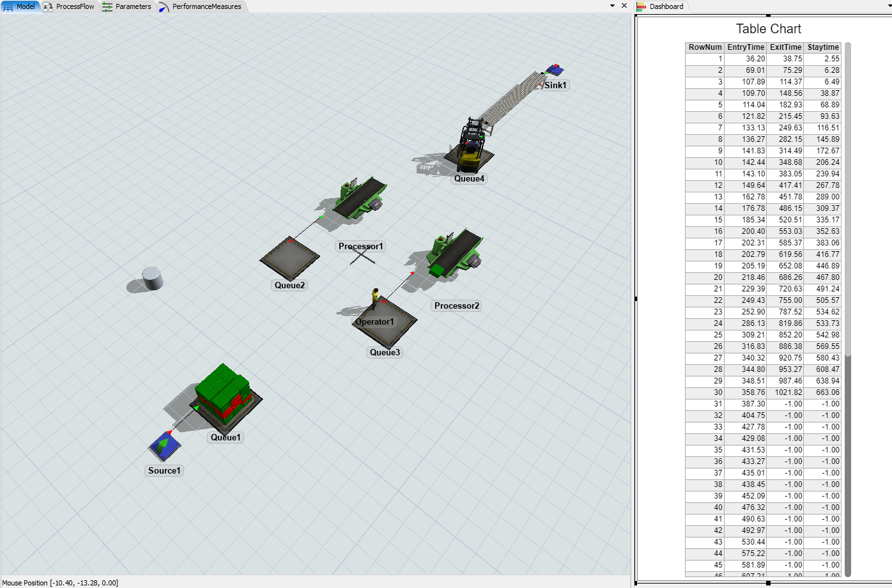Open the Dashboard pane dropdown arrow
The width and height of the screenshot is (892, 588).
(x=889, y=6)
